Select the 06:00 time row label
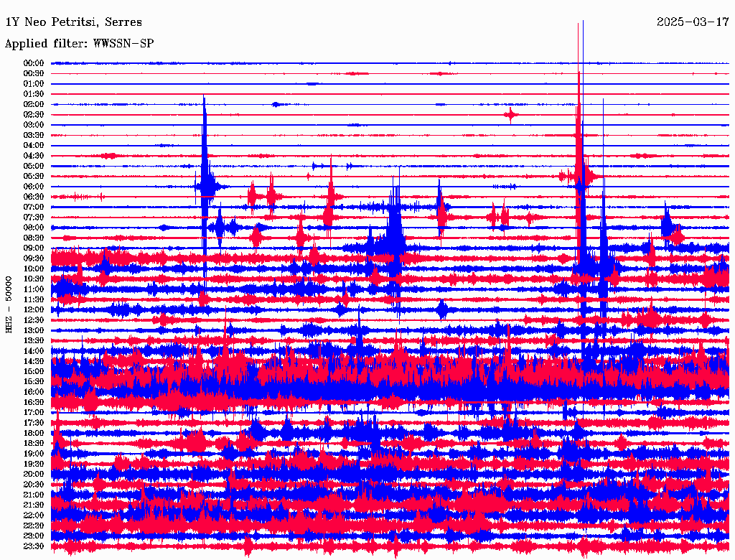Viewport: 735px width, 560px height. (33, 187)
